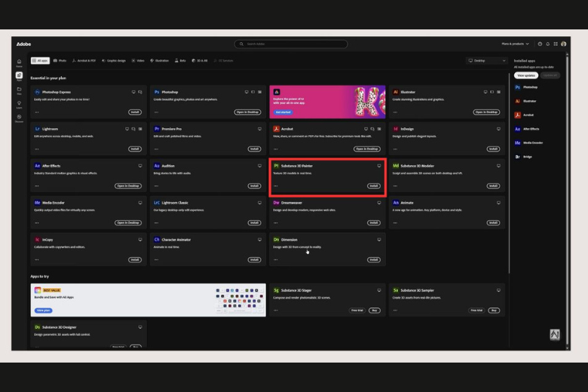Install Substance 3D Painter
The height and width of the screenshot is (392, 588).
374,186
